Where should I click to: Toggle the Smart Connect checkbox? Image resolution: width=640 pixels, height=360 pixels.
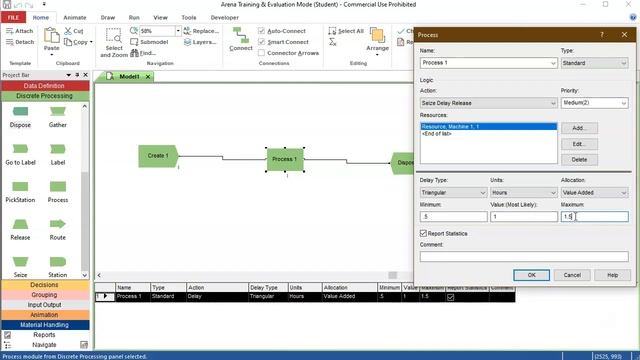pyautogui.click(x=262, y=42)
